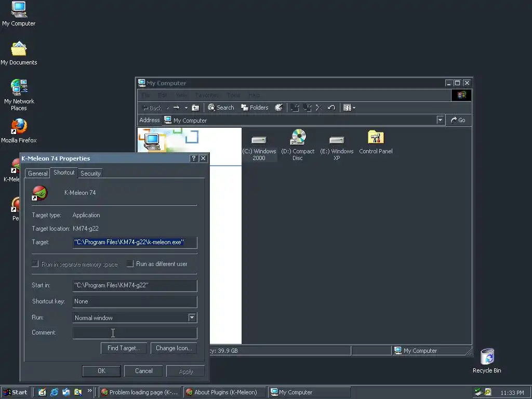Viewport: 532px width, 399px height.
Task: Open the Help menu in My Computer
Action: click(x=254, y=95)
